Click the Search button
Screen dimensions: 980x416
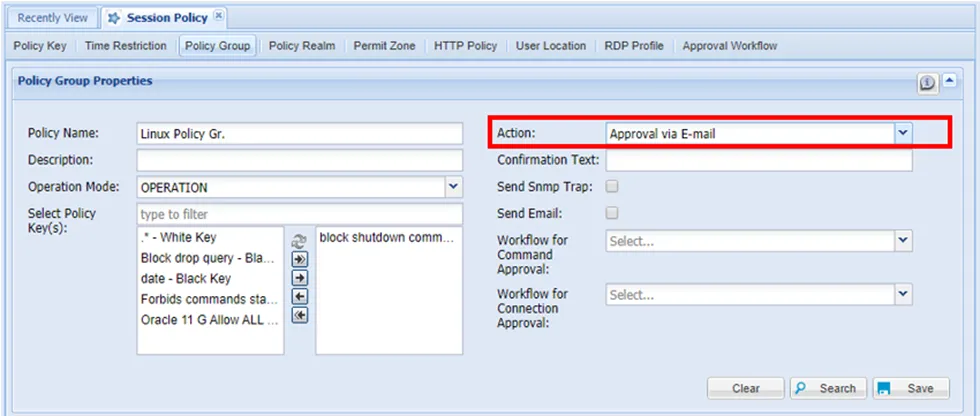click(828, 388)
